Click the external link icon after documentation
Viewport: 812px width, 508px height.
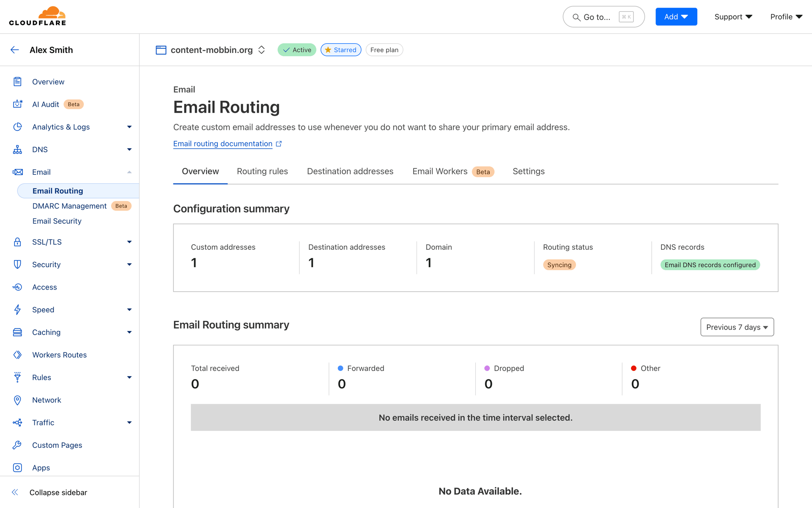pyautogui.click(x=279, y=144)
